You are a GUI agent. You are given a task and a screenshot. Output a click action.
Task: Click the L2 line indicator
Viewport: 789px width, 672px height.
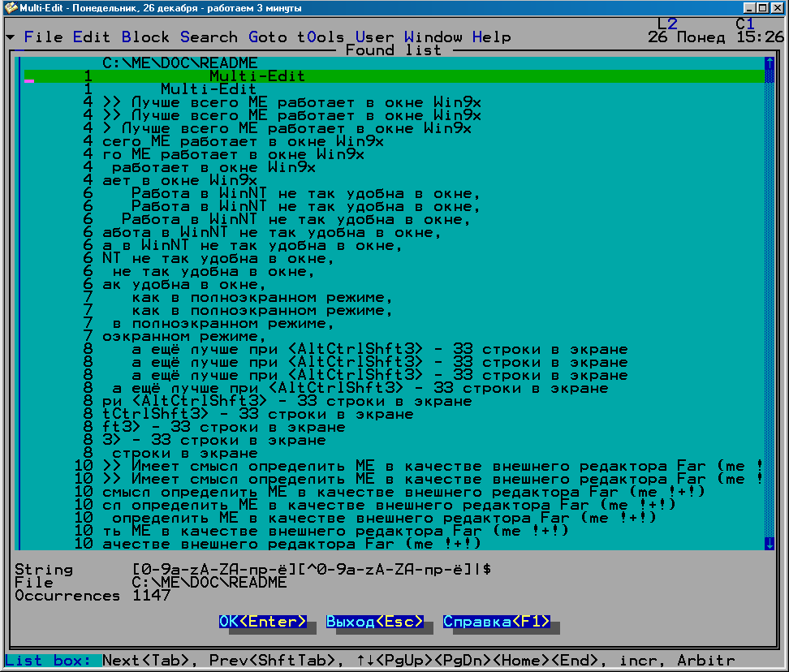point(667,24)
